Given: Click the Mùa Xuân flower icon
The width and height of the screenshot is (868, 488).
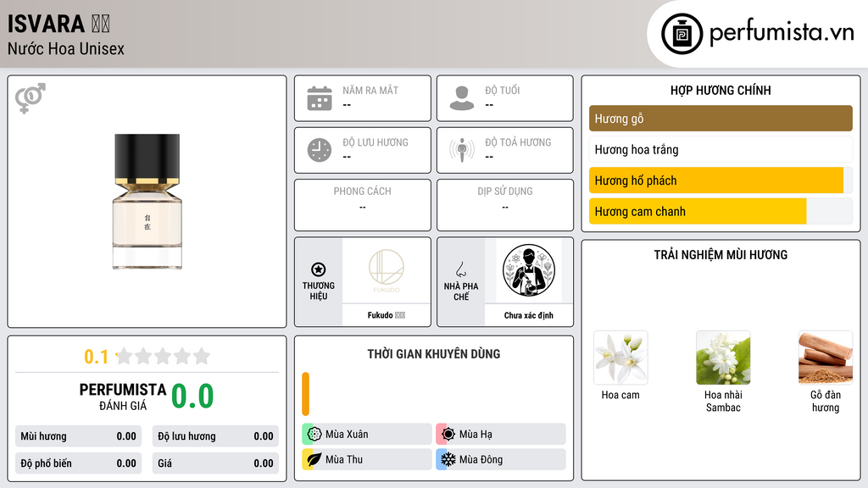Looking at the screenshot, I should (314, 434).
